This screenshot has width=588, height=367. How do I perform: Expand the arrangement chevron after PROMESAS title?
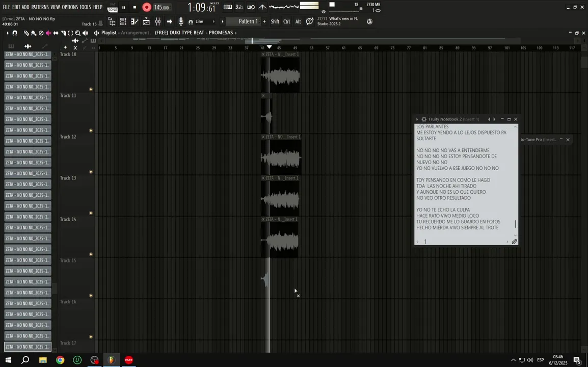pos(236,33)
